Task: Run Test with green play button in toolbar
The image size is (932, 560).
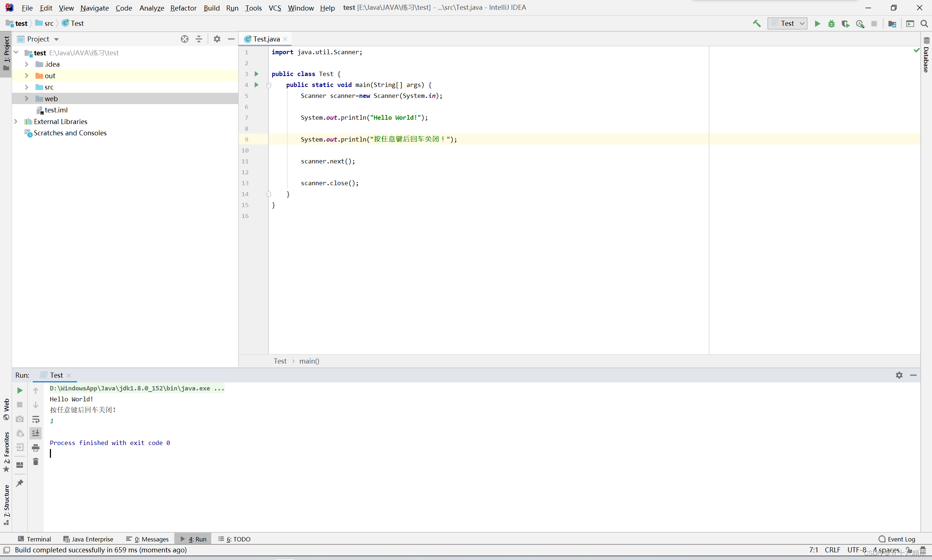Action: pos(817,23)
